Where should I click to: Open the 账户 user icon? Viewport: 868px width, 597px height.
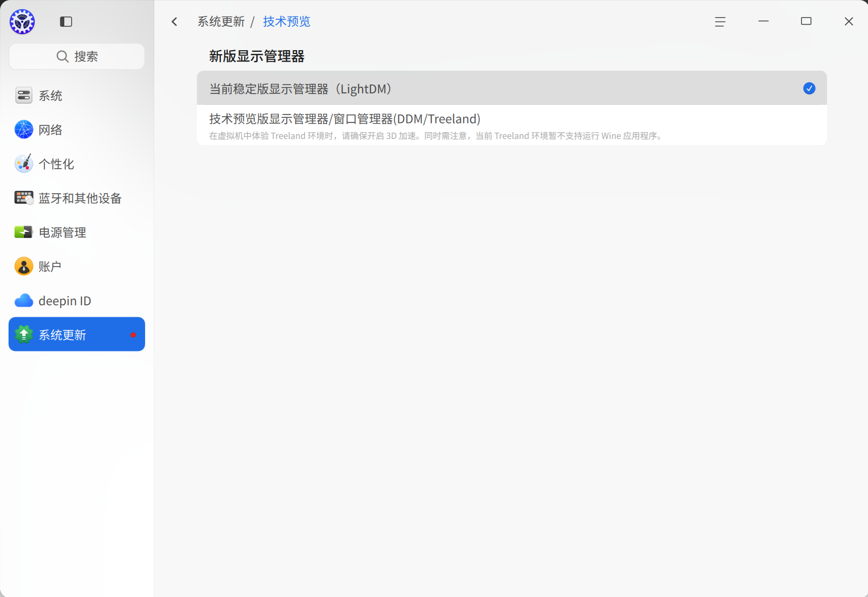click(x=24, y=266)
